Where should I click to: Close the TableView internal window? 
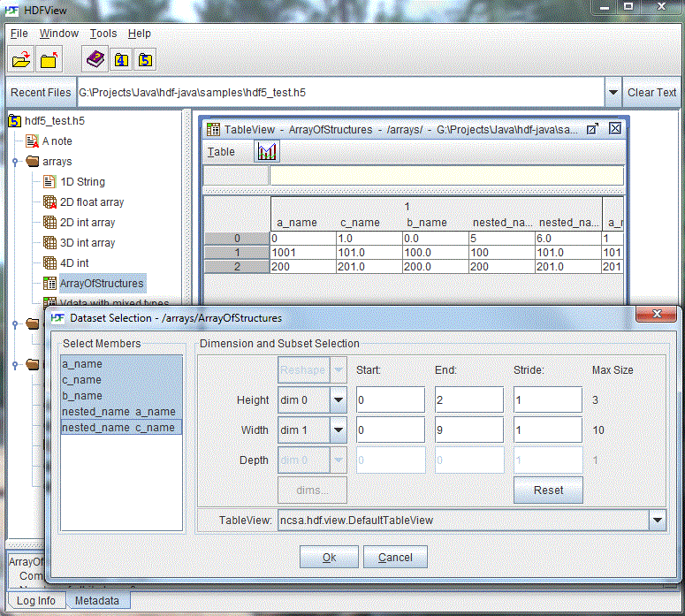(615, 128)
